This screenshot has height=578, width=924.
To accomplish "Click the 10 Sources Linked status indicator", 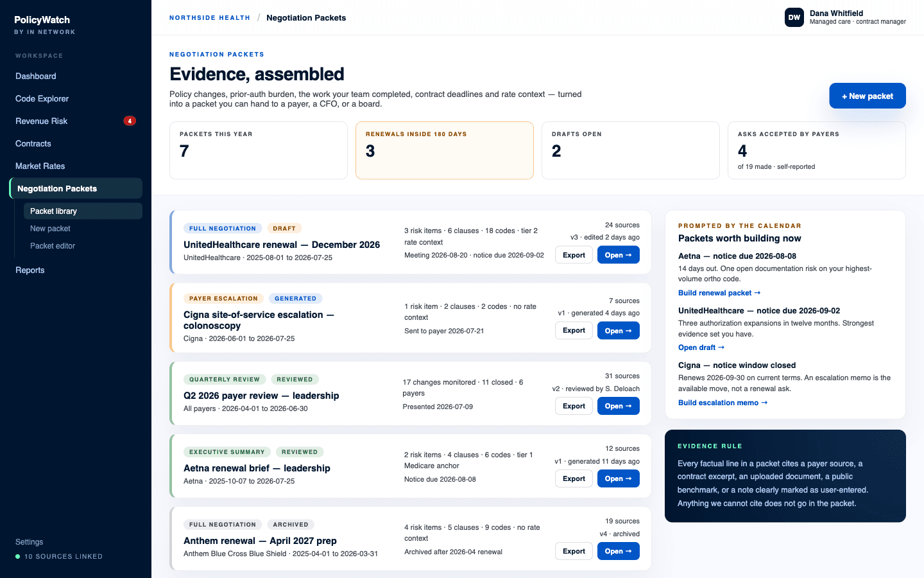I will (59, 557).
